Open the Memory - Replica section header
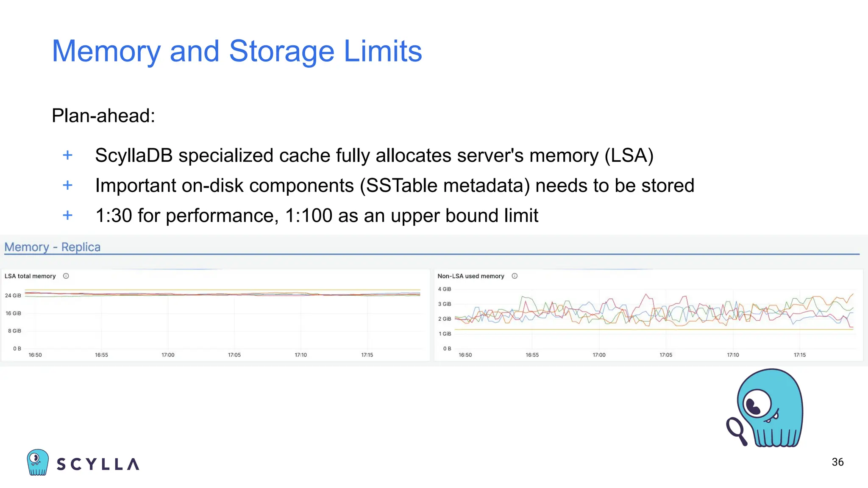This screenshot has height=488, width=868. 53,247
